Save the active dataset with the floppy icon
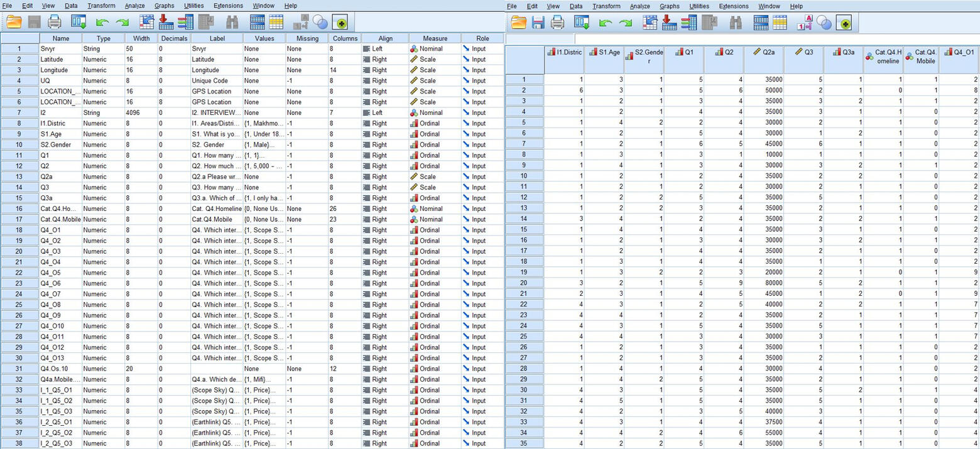This screenshot has height=449, width=980. point(34,22)
